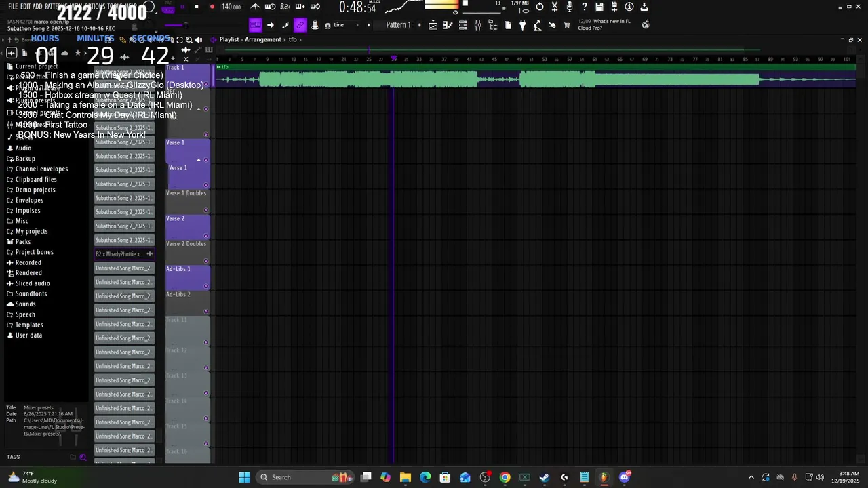Click the one-click audio recording microphone icon
The image size is (868, 488).
coord(570,7)
